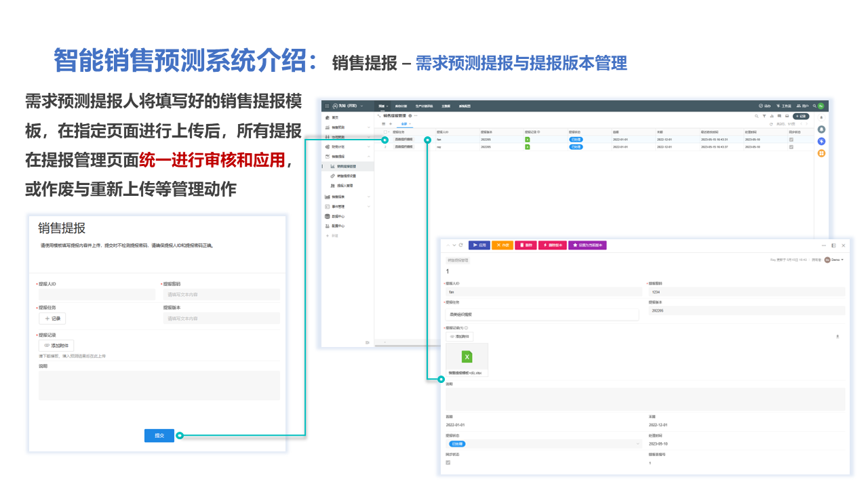Click the purple 设置为当前版本 button
This screenshot has height=488, width=868.
click(587, 245)
